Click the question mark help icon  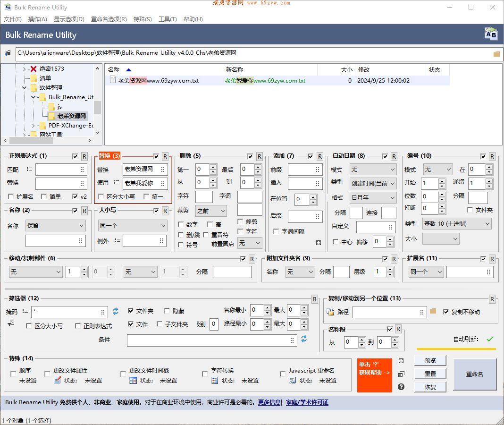click(x=401, y=387)
